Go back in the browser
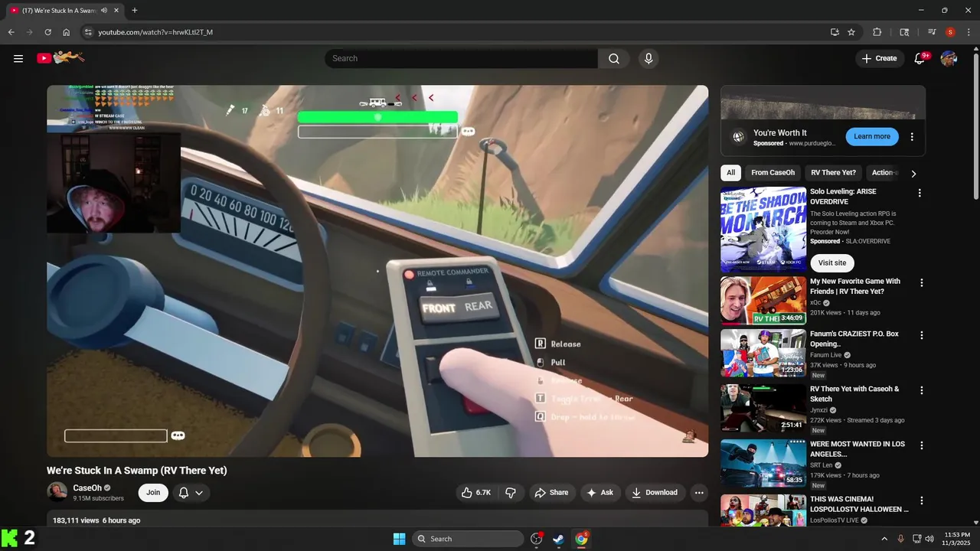Screen dimensions: 980x551 [11, 32]
